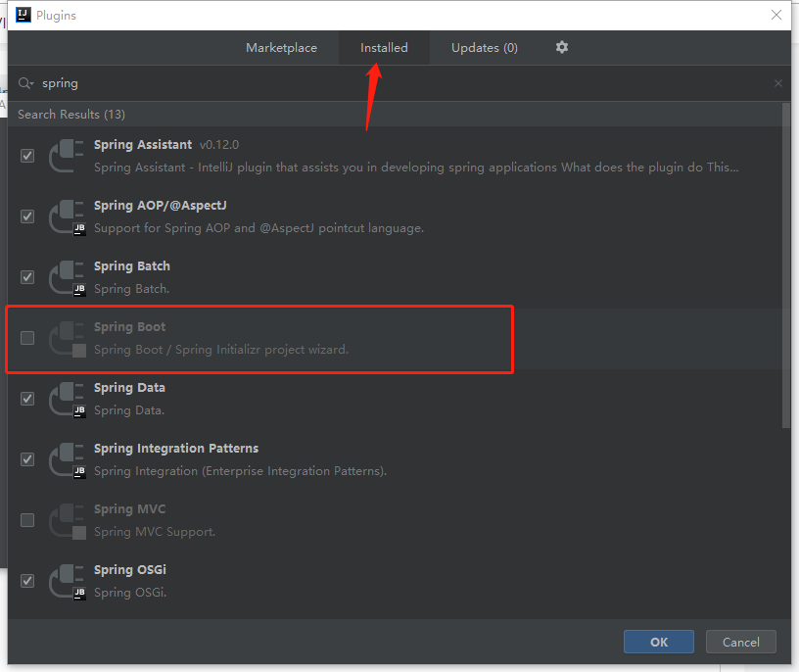Screen dimensions: 799x672
Task: Select the Spring MVC plugin title
Action: point(129,508)
